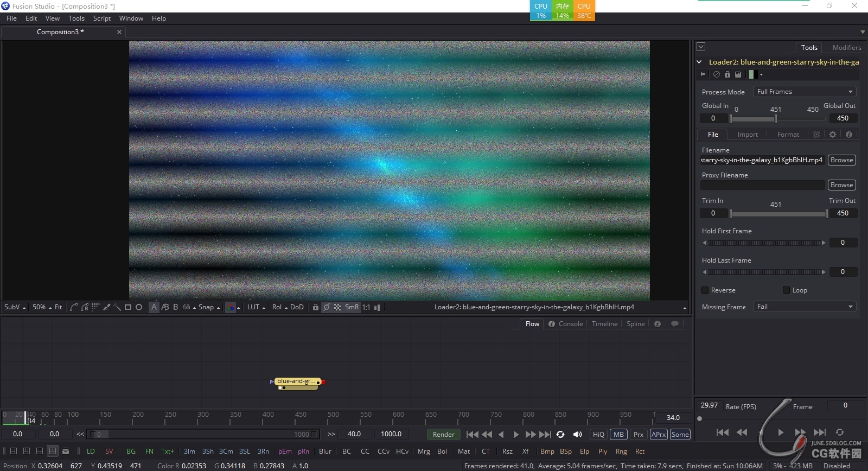Add a Mrg merge tool from toolbar

click(424, 451)
